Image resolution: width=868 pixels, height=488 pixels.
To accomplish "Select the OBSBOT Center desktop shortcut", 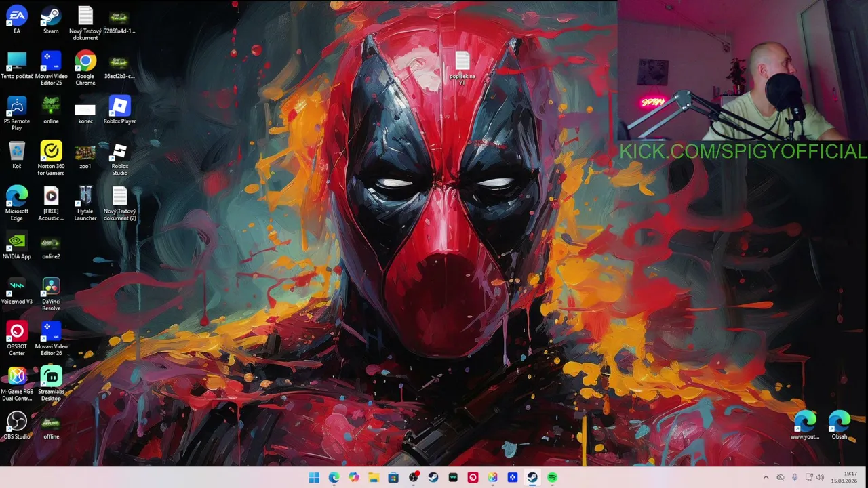I will tap(17, 339).
